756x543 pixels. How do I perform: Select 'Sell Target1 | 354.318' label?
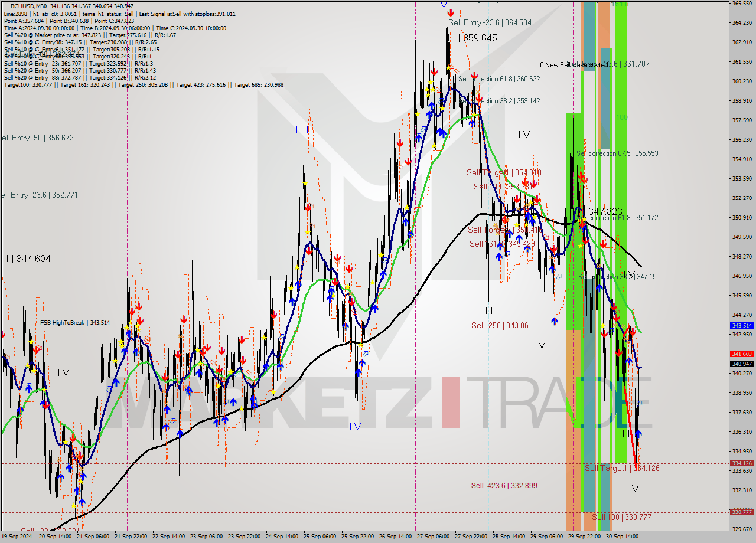pyautogui.click(x=504, y=172)
